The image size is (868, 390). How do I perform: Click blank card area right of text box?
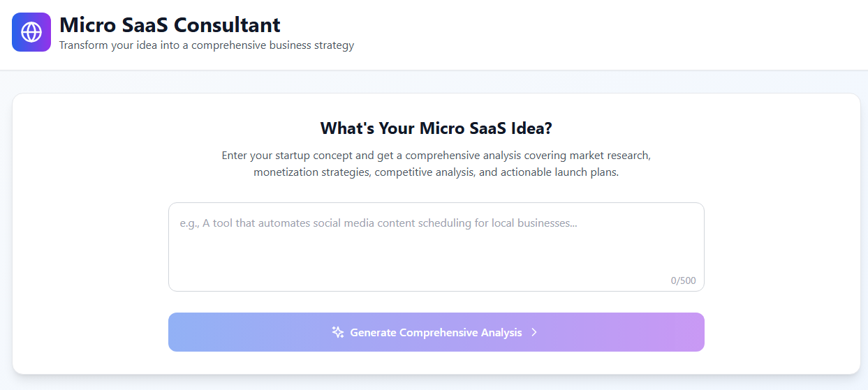(782, 246)
